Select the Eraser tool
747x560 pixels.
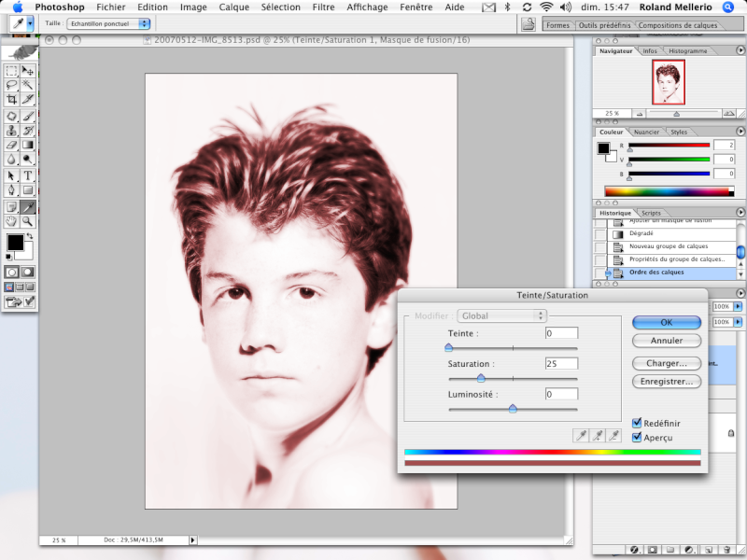(12, 145)
